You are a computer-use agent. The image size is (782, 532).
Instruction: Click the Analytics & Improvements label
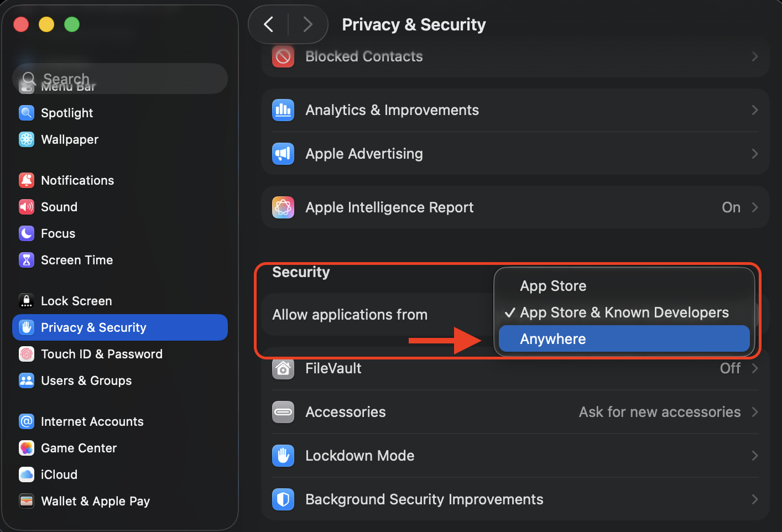(392, 110)
